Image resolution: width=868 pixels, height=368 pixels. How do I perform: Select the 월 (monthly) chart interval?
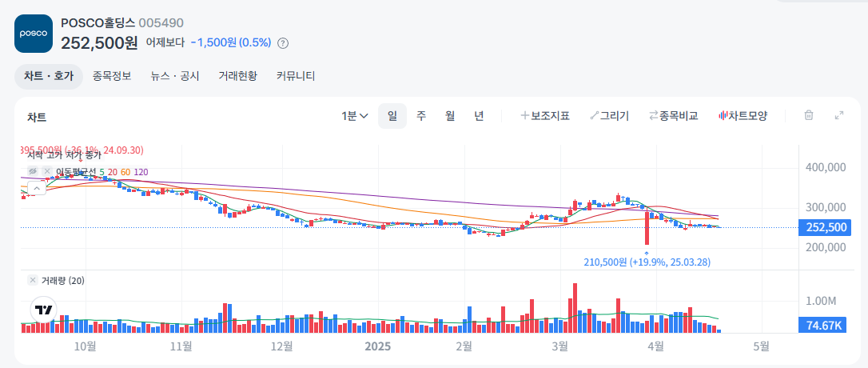point(450,116)
